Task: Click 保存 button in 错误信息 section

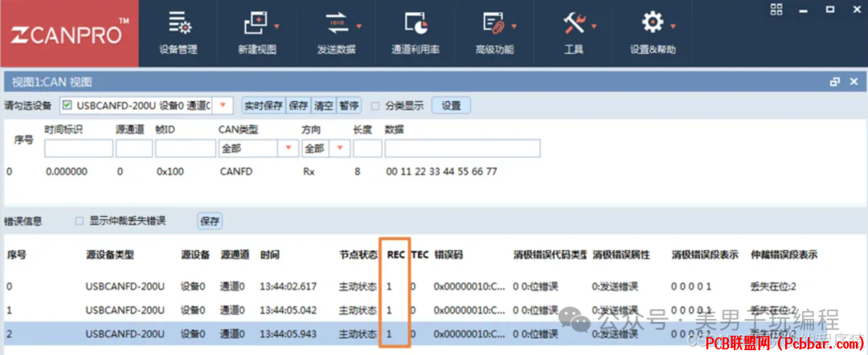Action: 210,221
